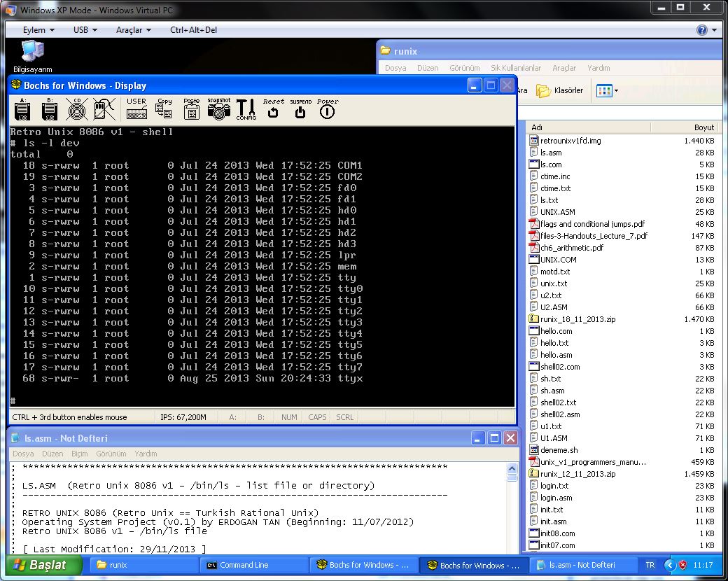
Task: Click the IPS: 67,200M status entry
Action: click(x=183, y=417)
